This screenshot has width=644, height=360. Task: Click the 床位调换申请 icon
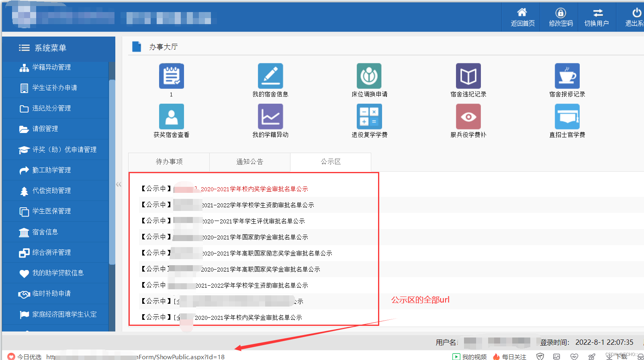pyautogui.click(x=369, y=76)
